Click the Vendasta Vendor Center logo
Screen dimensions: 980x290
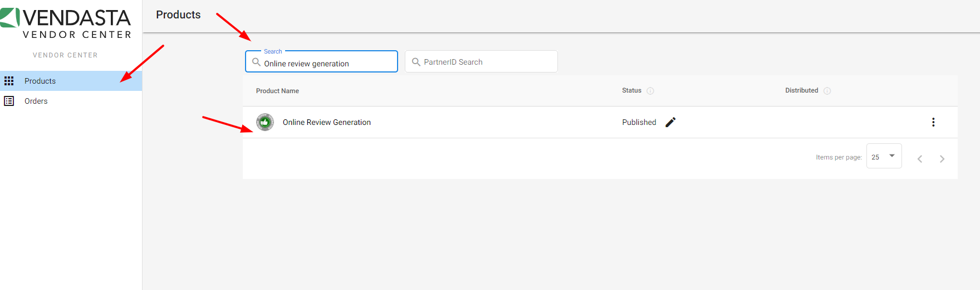pyautogui.click(x=66, y=23)
